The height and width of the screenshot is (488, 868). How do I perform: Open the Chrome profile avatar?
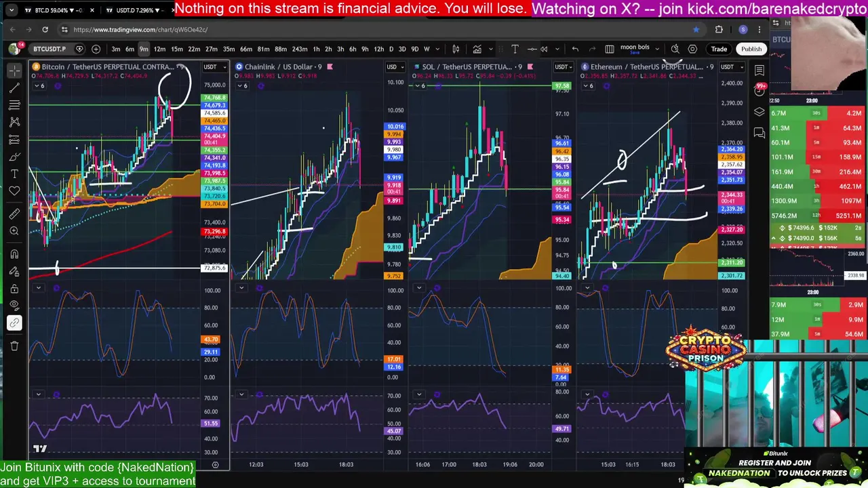tap(743, 29)
